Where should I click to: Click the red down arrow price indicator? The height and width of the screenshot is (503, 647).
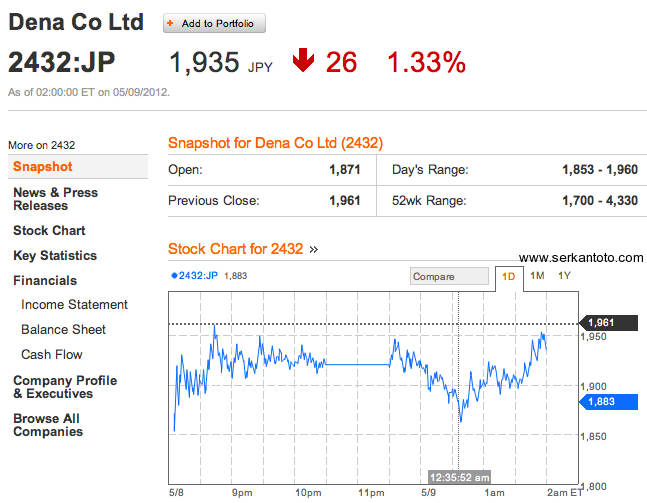(303, 60)
